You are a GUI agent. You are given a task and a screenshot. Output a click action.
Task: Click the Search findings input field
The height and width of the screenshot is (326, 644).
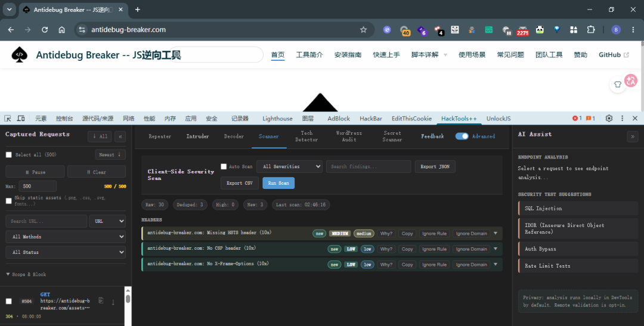click(369, 166)
